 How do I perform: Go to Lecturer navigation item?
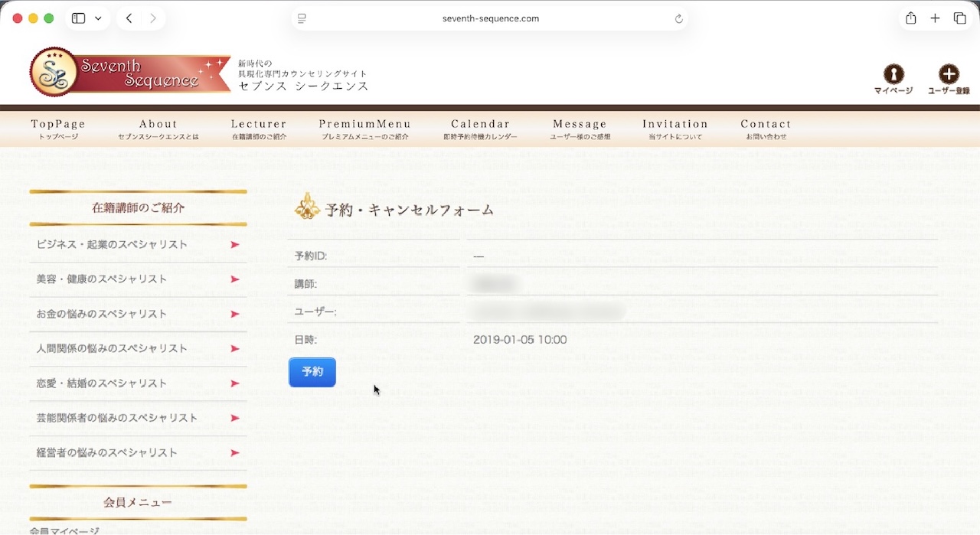[259, 129]
